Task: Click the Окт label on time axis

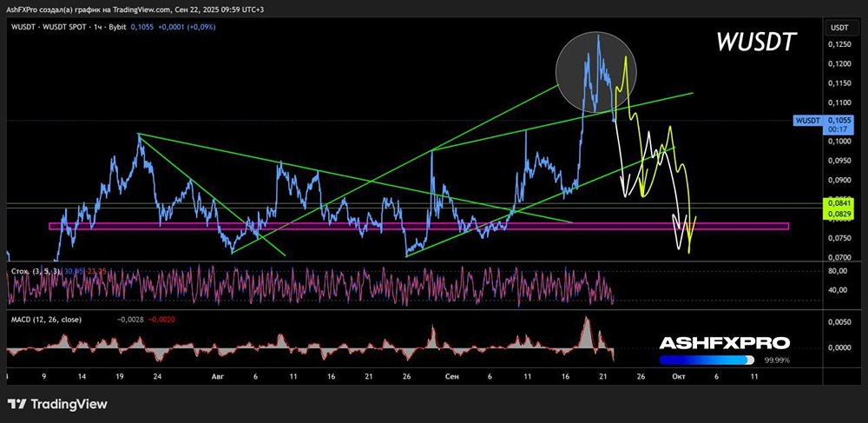Action: (678, 376)
